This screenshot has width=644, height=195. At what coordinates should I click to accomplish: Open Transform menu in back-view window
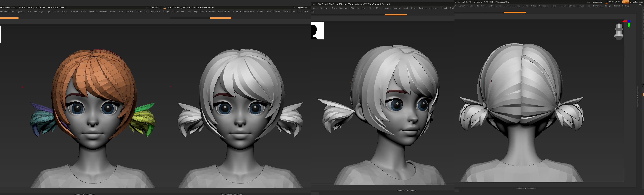(597, 6)
